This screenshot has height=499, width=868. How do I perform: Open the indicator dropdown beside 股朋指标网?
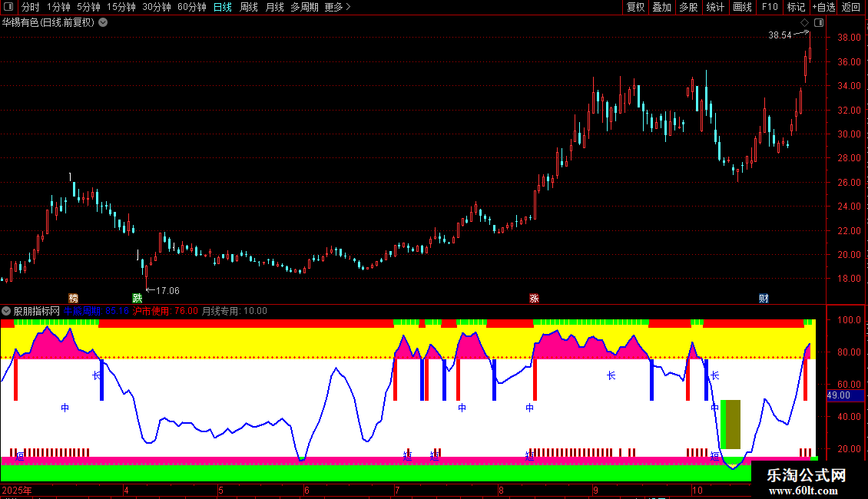tap(6, 311)
